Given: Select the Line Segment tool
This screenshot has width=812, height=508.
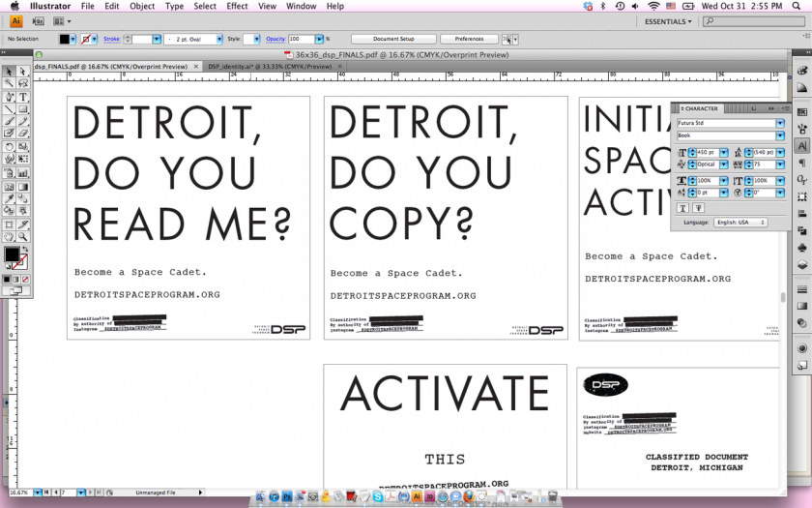Looking at the screenshot, I should pyautogui.click(x=9, y=108).
